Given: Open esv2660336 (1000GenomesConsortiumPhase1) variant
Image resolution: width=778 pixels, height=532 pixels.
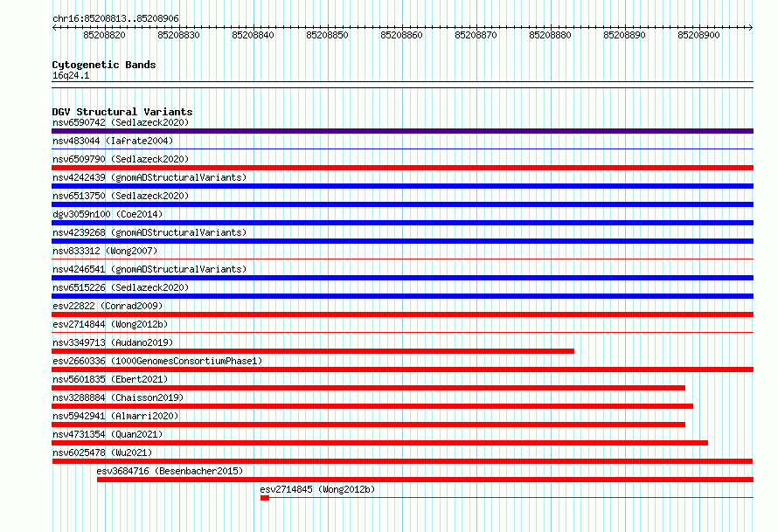Looking at the screenshot, I should pyautogui.click(x=157, y=361).
